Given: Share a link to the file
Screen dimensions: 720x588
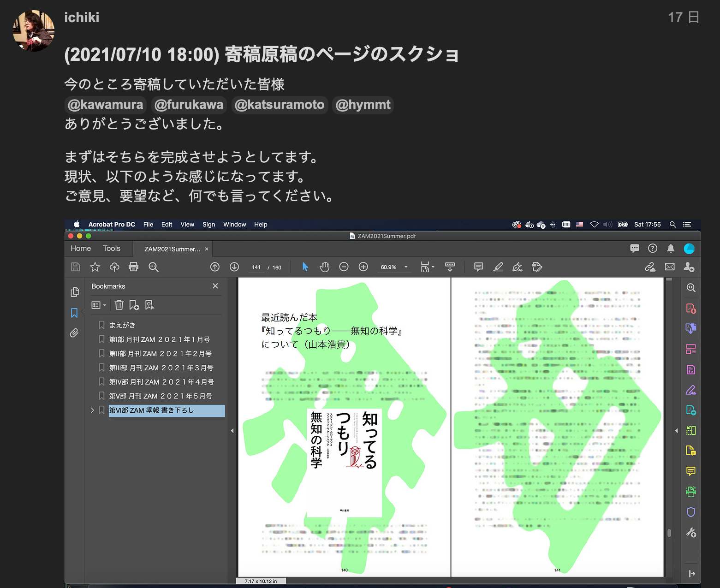Looking at the screenshot, I should (650, 267).
